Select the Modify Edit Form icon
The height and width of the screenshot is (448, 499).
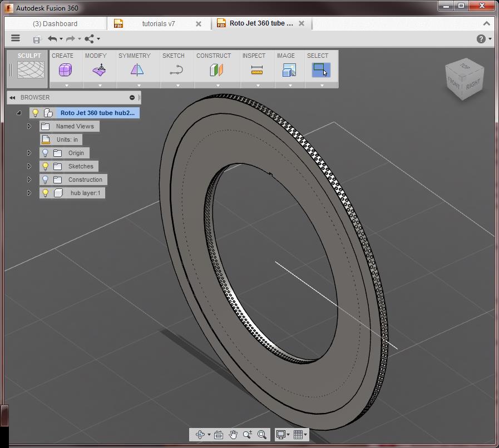pyautogui.click(x=101, y=70)
